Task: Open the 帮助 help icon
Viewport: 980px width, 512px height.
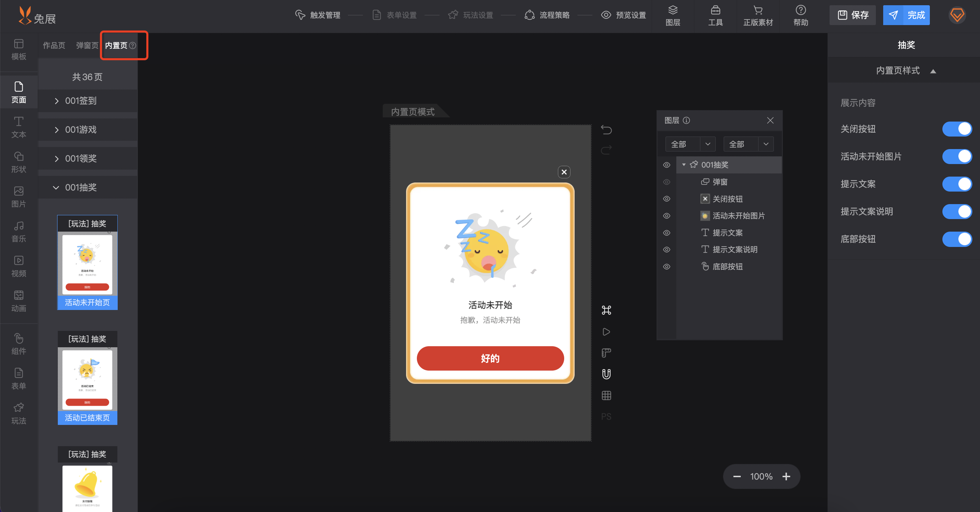Action: point(800,16)
